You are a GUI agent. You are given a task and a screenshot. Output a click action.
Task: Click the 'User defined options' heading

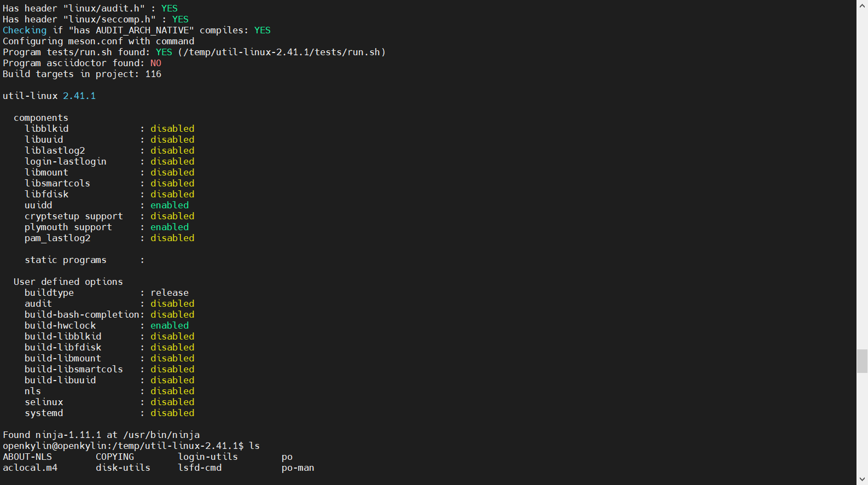pos(68,282)
